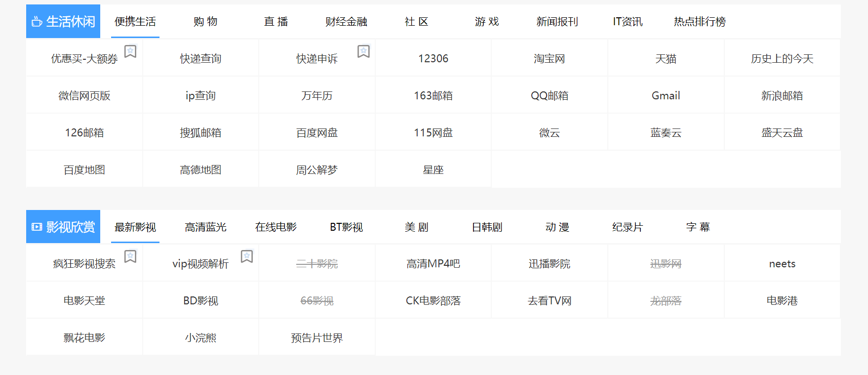The height and width of the screenshot is (375, 868).
Task: Go to 去看TV网
Action: 550,301
